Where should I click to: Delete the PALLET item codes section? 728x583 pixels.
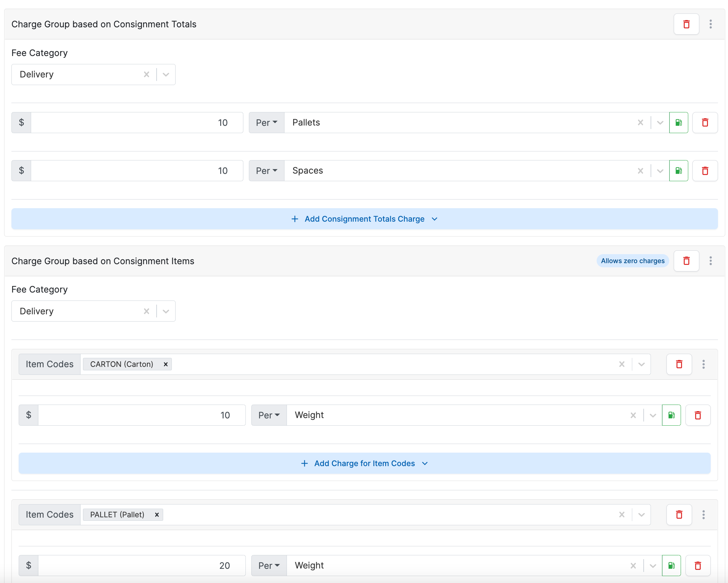click(x=679, y=515)
